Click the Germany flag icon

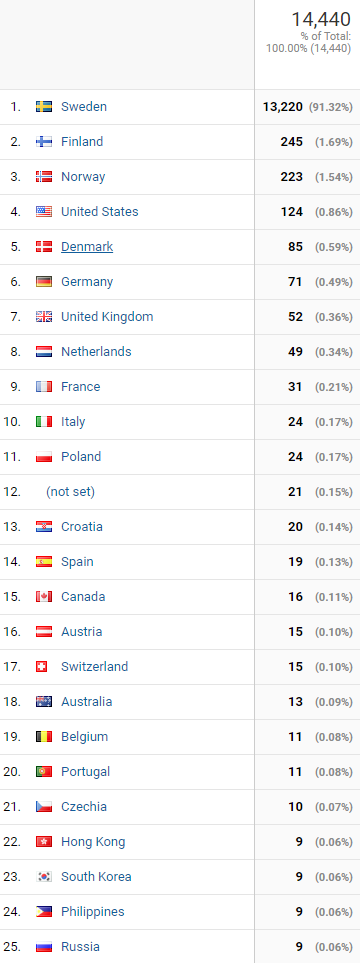point(44,282)
